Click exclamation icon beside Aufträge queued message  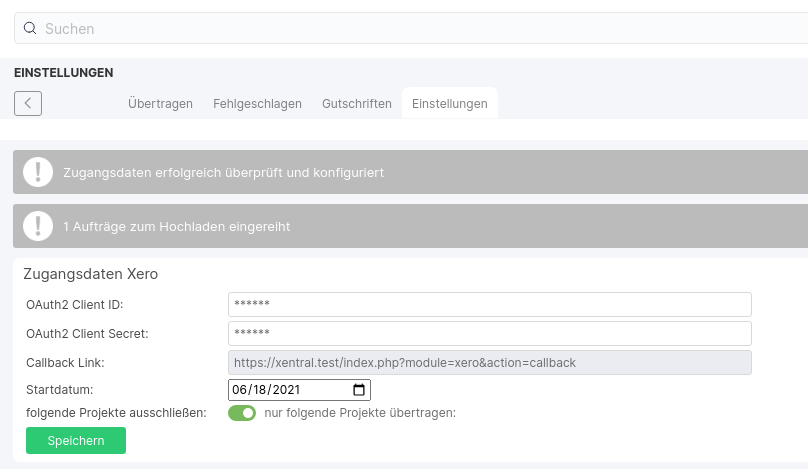38,226
